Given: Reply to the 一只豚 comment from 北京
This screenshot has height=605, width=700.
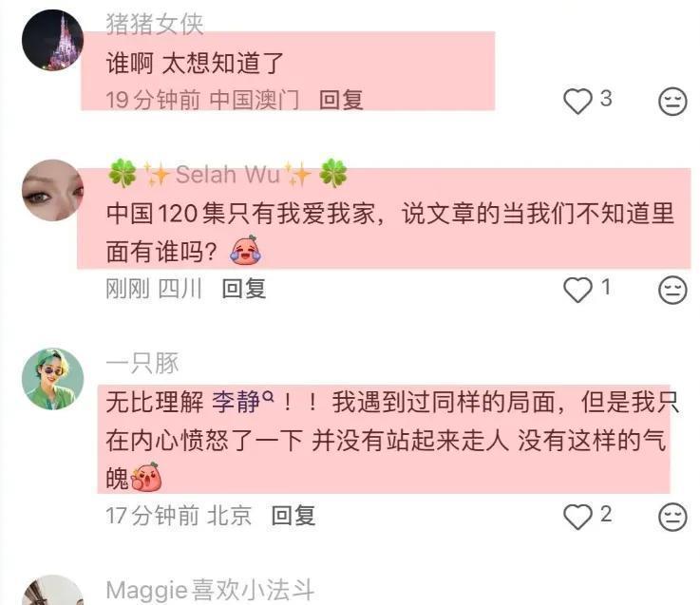Looking at the screenshot, I should point(293,516).
